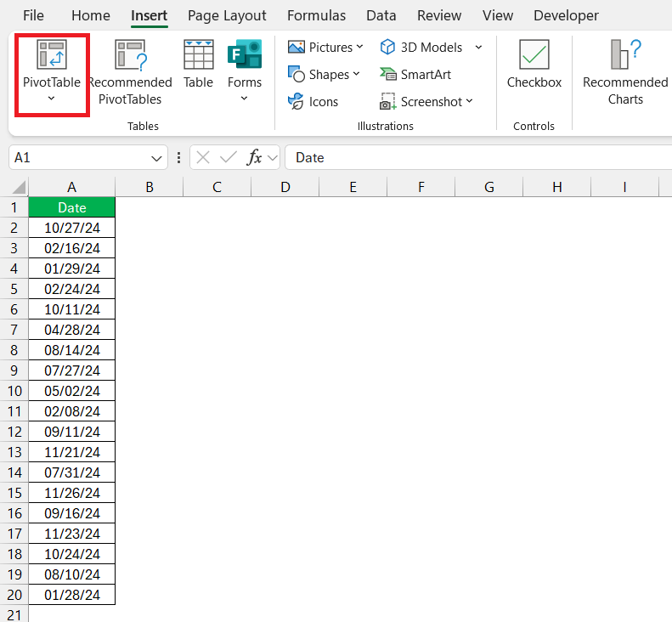Select column B header

150,187
